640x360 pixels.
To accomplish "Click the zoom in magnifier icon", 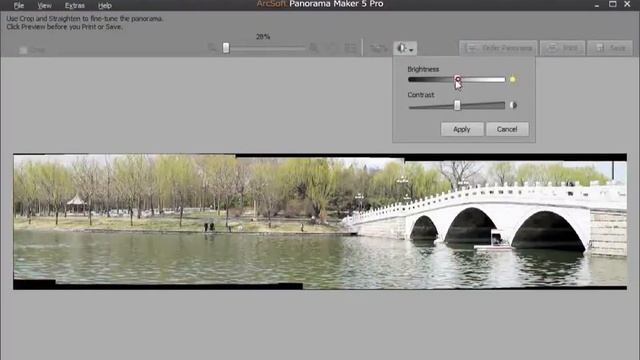I will [314, 48].
